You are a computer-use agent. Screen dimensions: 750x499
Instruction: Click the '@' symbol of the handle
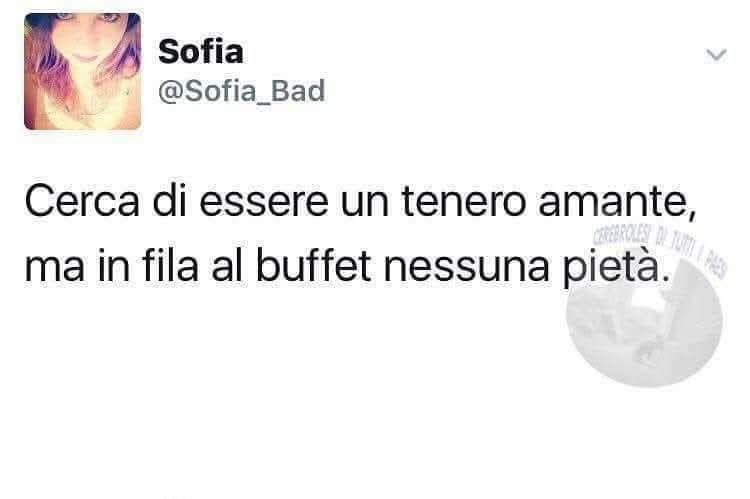(171, 91)
